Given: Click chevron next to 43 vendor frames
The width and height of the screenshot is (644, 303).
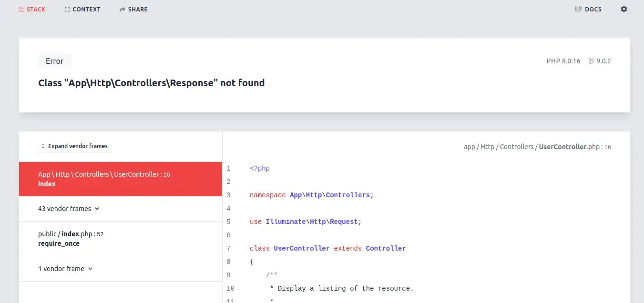Looking at the screenshot, I should [x=97, y=209].
